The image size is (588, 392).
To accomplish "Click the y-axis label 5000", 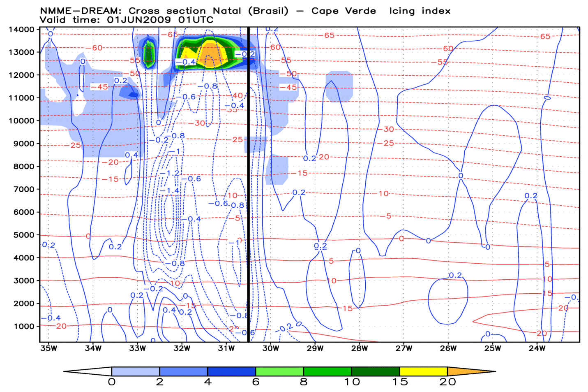I will coord(24,235).
